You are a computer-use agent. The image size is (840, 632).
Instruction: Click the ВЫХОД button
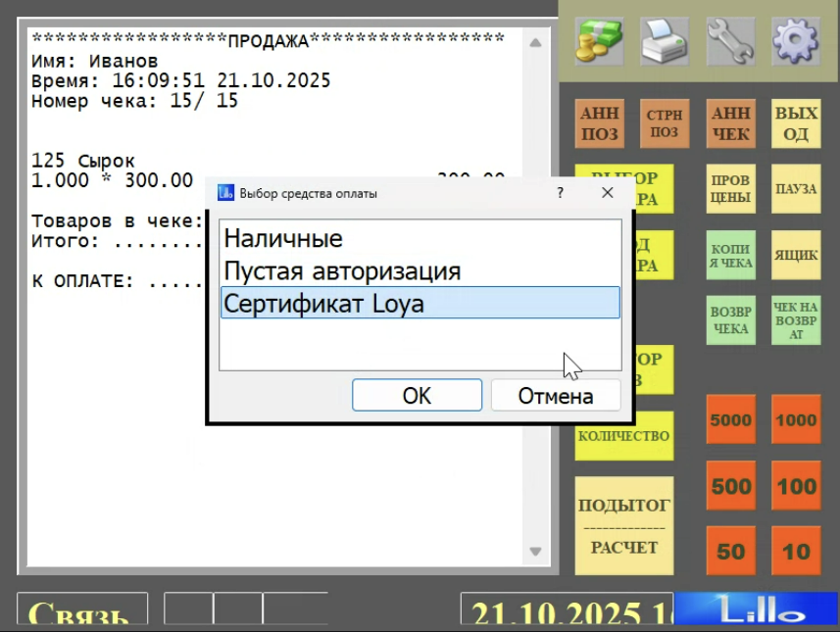click(796, 124)
